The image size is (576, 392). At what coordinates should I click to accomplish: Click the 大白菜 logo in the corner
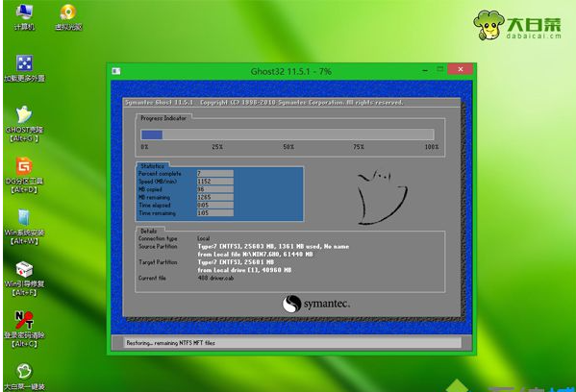(517, 25)
